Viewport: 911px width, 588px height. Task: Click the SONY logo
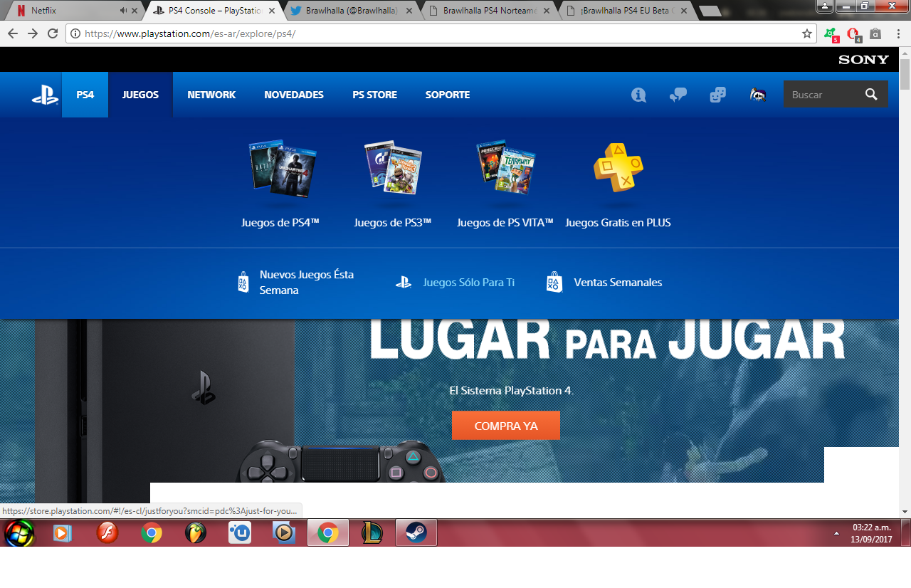click(863, 60)
